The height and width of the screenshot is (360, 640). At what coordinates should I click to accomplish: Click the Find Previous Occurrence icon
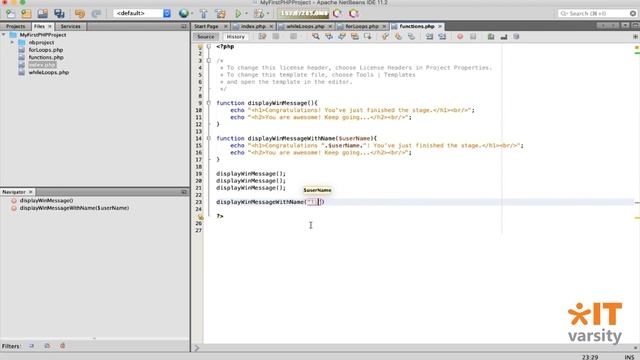coord(329,37)
